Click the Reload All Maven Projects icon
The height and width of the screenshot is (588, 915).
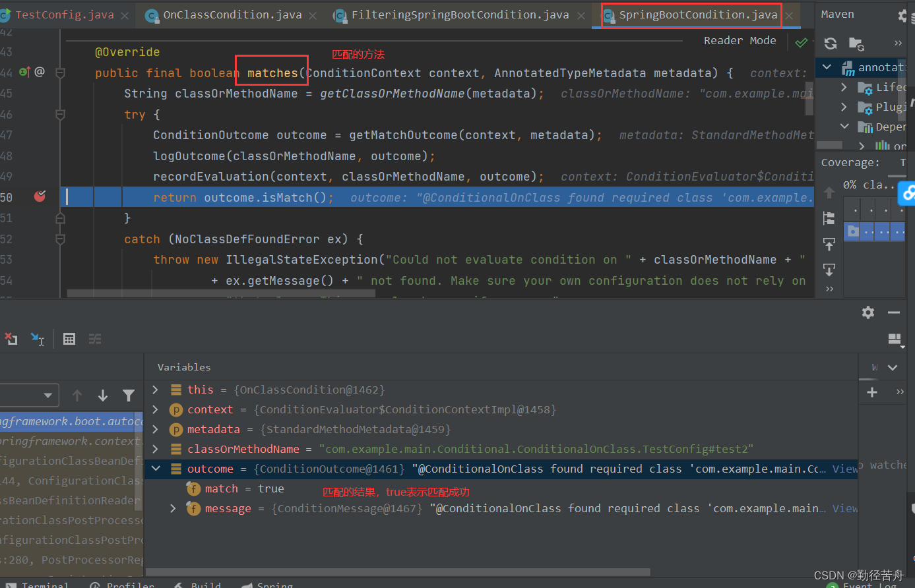point(830,44)
